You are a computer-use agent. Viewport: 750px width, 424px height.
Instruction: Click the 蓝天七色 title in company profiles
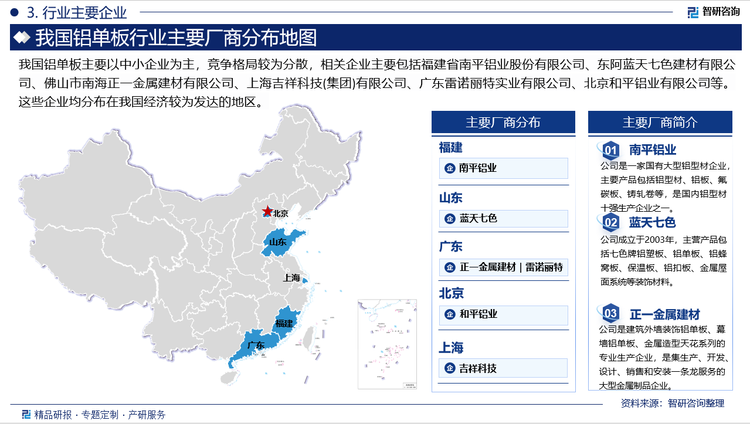tap(652, 223)
